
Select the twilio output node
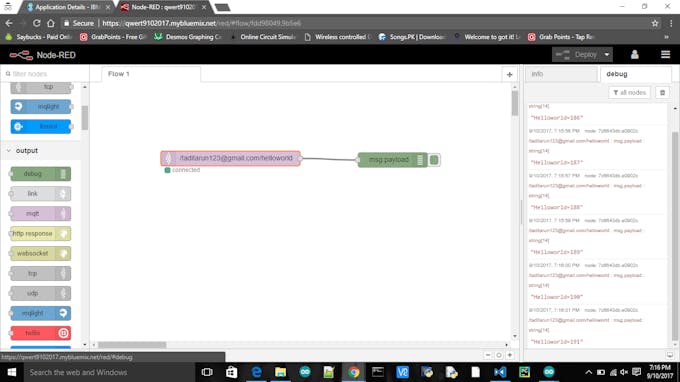(40, 333)
